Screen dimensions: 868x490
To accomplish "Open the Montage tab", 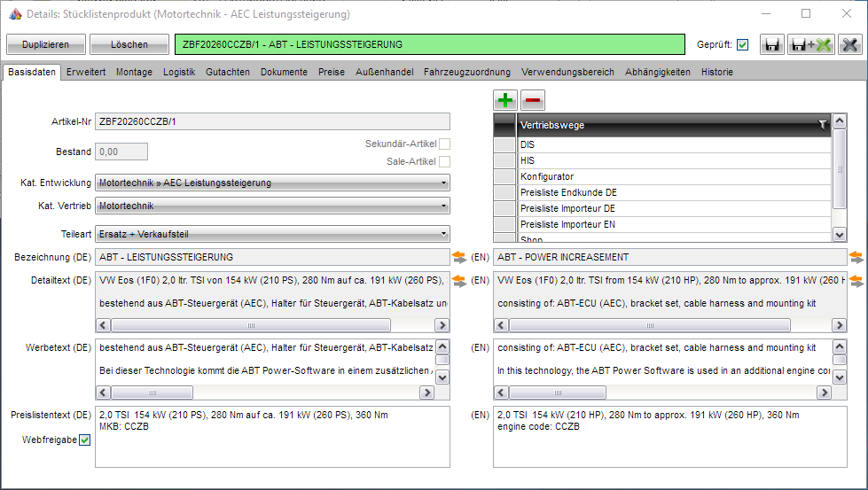I will click(134, 72).
